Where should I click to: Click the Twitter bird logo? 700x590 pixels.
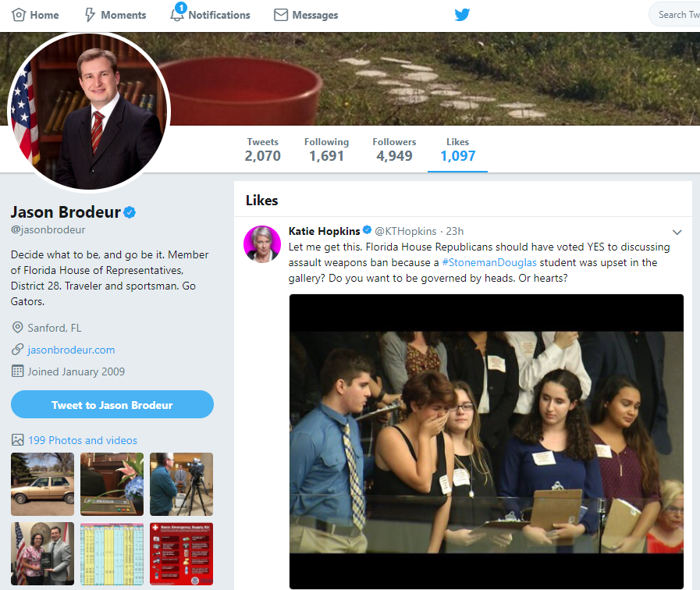tap(463, 15)
